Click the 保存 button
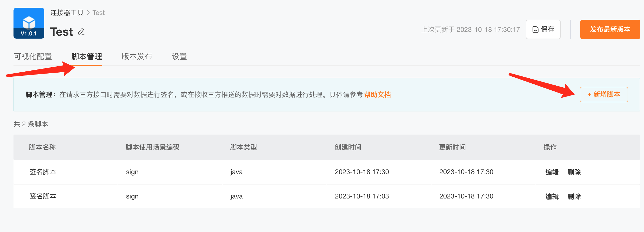Image resolution: width=644 pixels, height=232 pixels. point(543,29)
